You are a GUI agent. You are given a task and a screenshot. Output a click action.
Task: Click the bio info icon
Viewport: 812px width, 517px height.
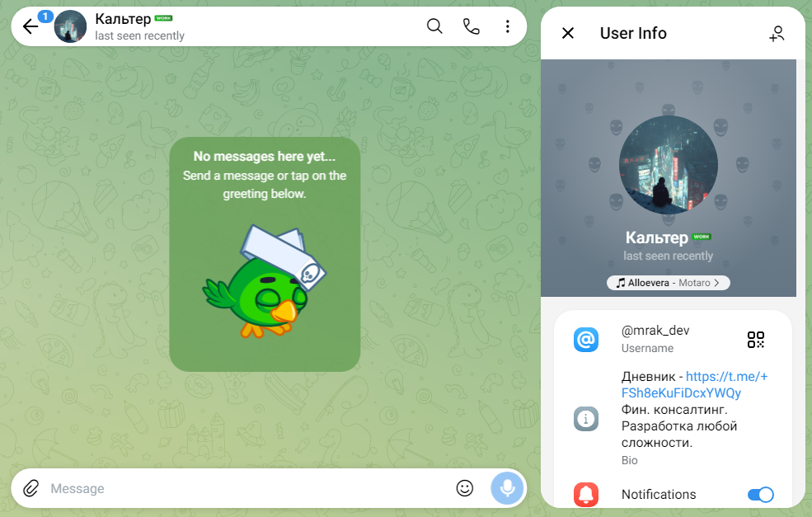coord(586,418)
